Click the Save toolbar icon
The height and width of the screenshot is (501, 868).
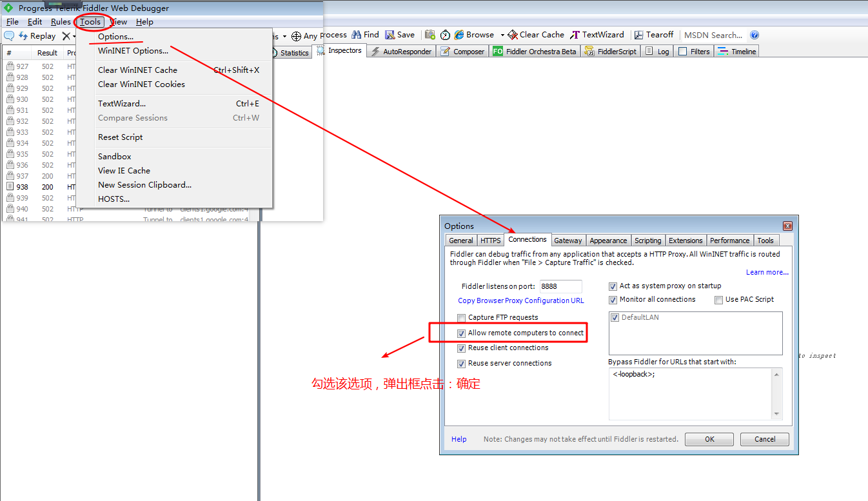[x=390, y=35]
